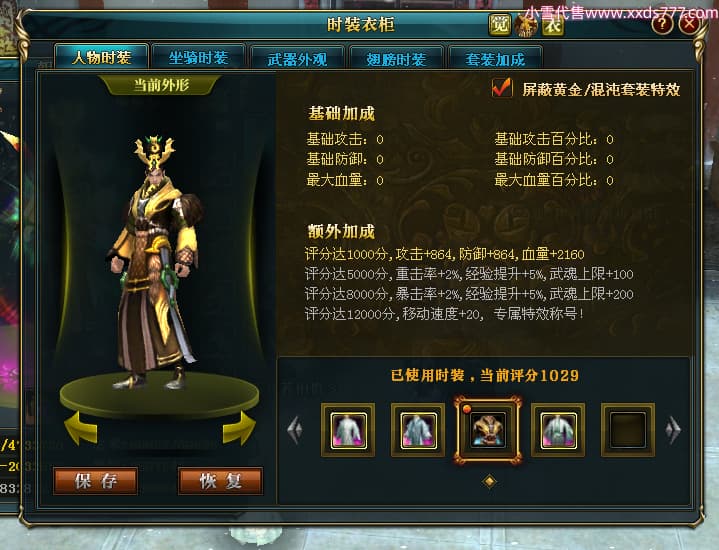Click the 恢复 restore button

221,481
